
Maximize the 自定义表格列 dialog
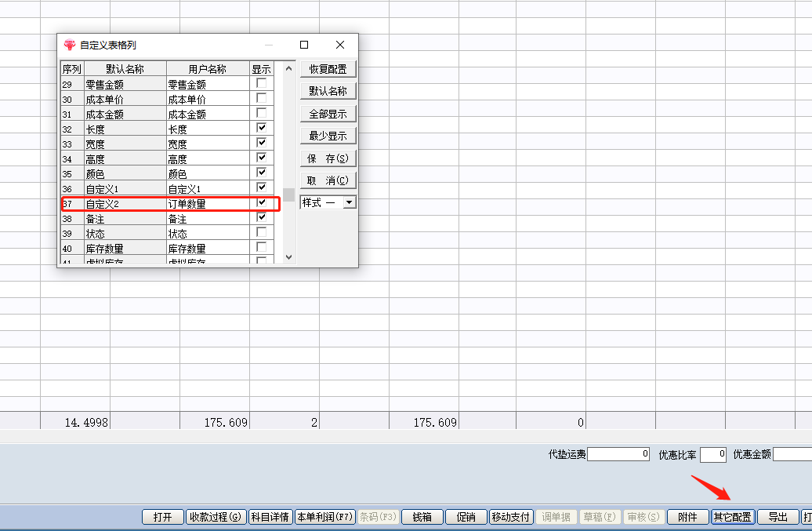tap(304, 45)
